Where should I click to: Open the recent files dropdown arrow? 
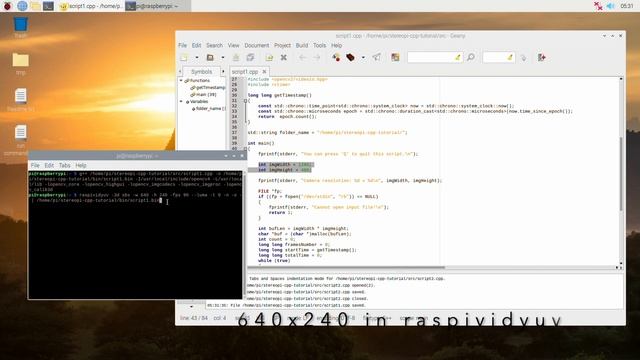(222, 58)
